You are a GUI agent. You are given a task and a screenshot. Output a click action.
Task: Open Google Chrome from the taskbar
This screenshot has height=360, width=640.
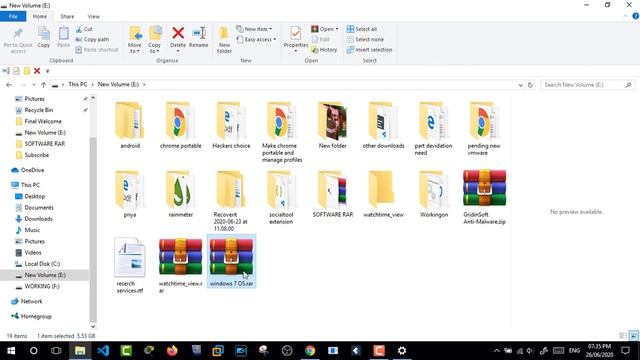(310, 351)
